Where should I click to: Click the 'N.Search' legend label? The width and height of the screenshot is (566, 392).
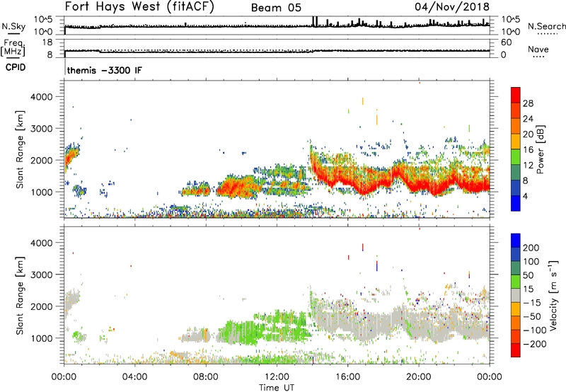click(546, 26)
